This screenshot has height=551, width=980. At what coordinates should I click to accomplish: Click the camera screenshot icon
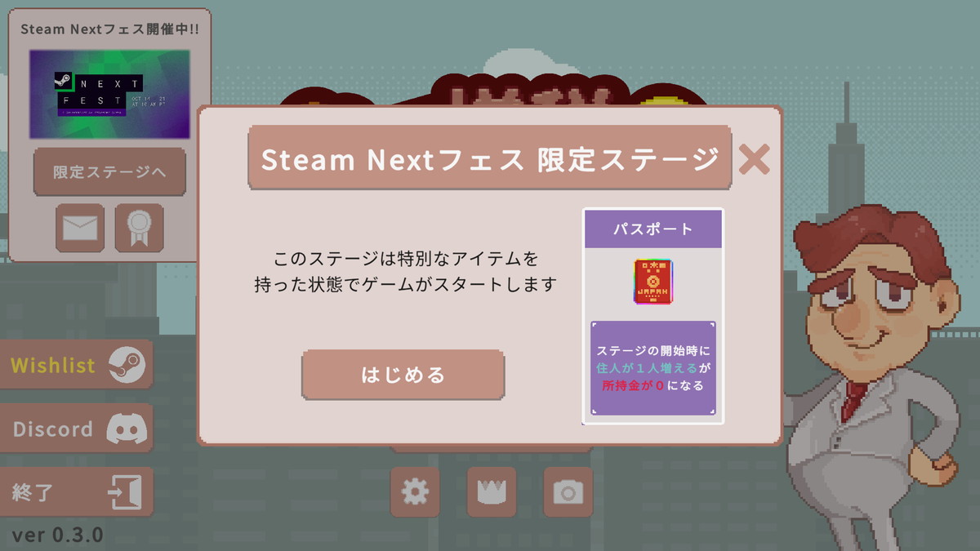tap(568, 491)
